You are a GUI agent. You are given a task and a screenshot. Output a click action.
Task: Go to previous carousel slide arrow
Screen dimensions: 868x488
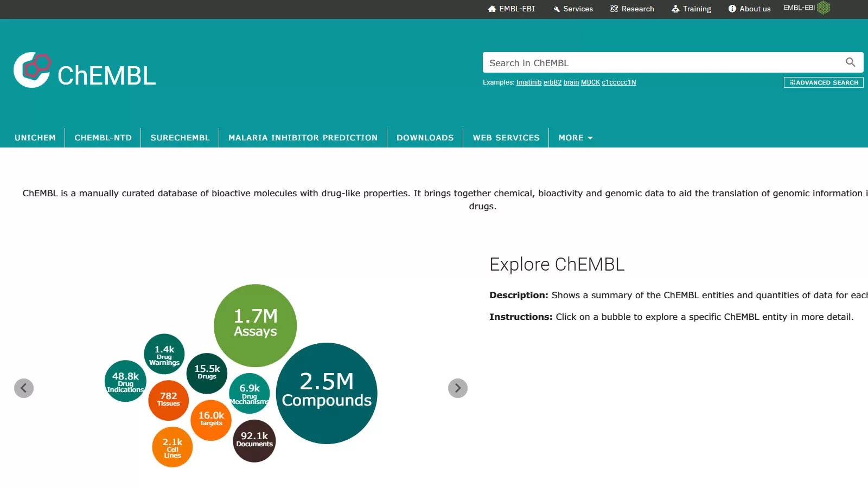coord(24,388)
